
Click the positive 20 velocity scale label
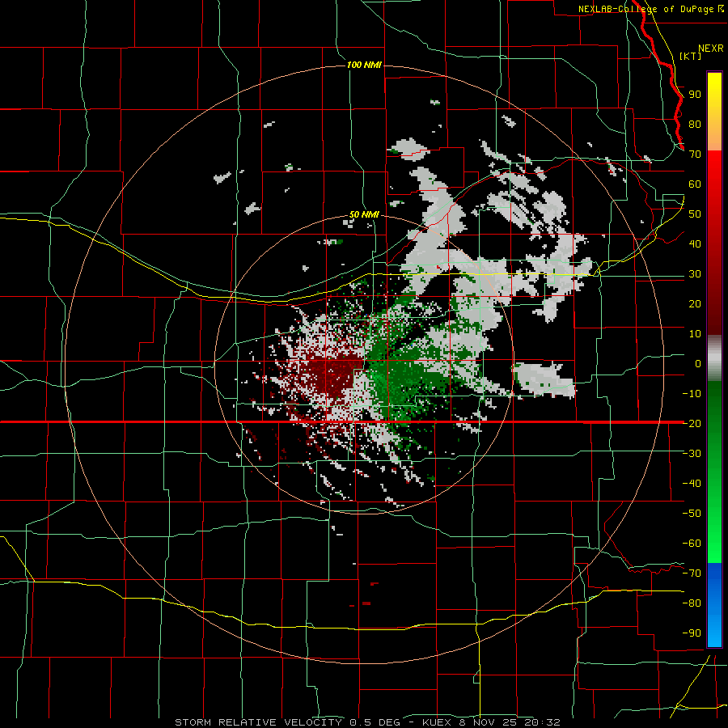point(695,304)
